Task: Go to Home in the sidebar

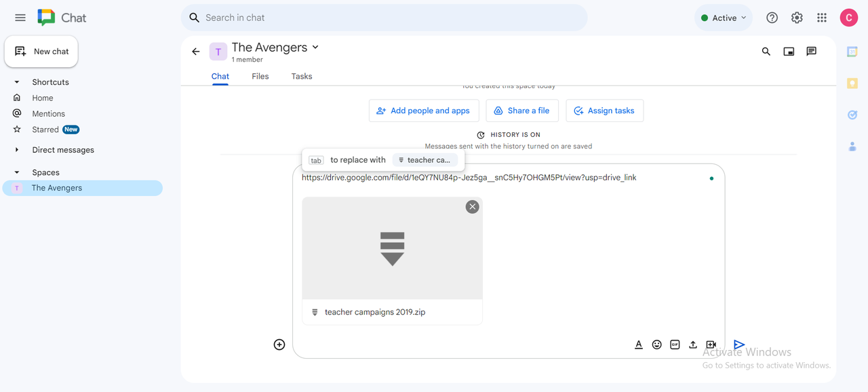Action: coord(42,98)
